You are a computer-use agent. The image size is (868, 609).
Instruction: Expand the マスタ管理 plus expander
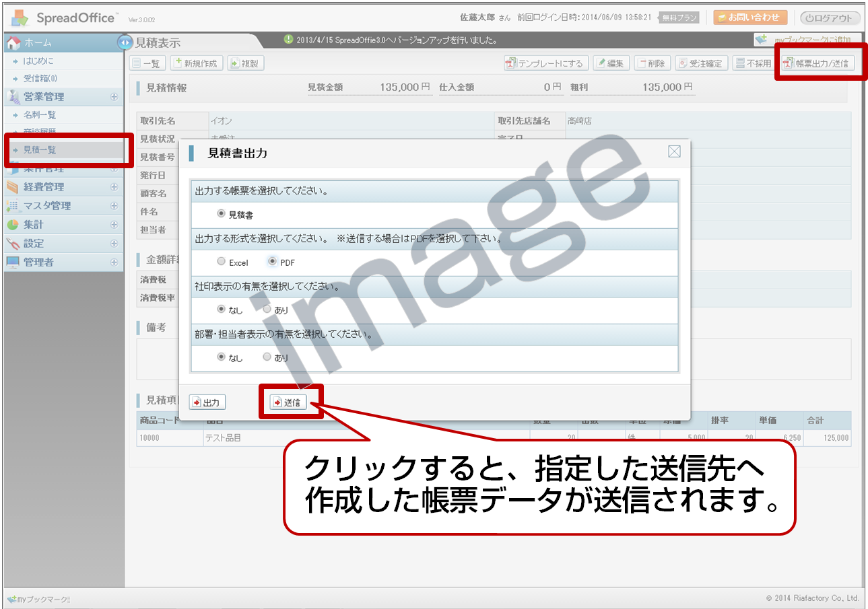click(x=114, y=206)
